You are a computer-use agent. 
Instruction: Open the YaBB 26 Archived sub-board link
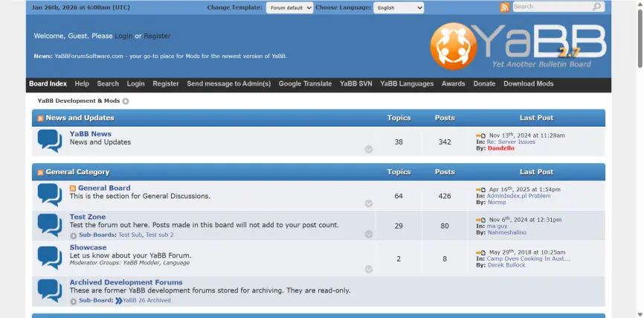pyautogui.click(x=146, y=300)
